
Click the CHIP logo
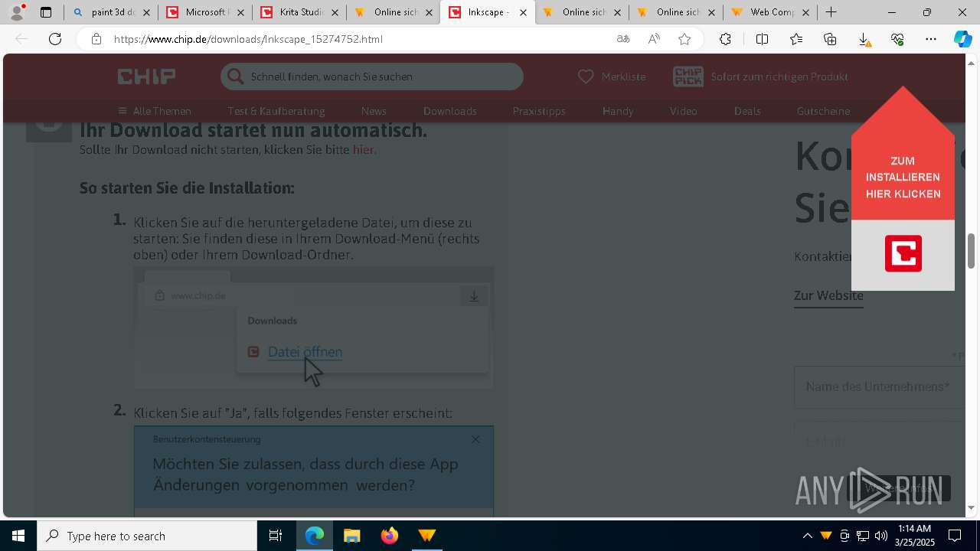tap(146, 77)
